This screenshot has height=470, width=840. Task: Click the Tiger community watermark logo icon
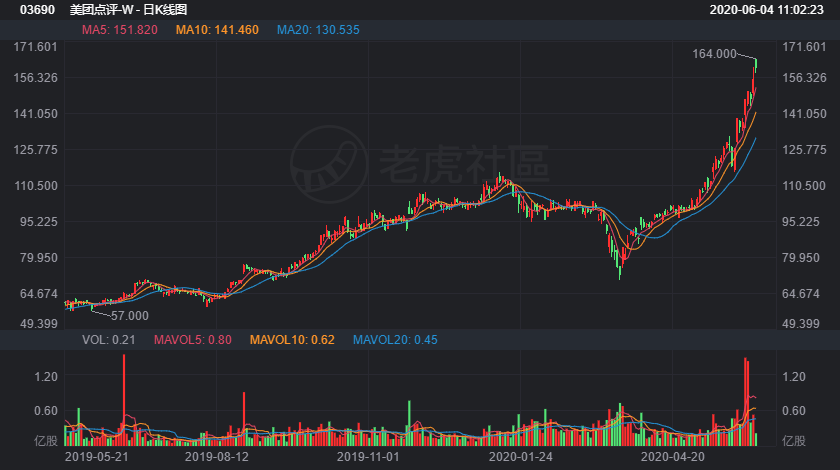click(x=329, y=165)
